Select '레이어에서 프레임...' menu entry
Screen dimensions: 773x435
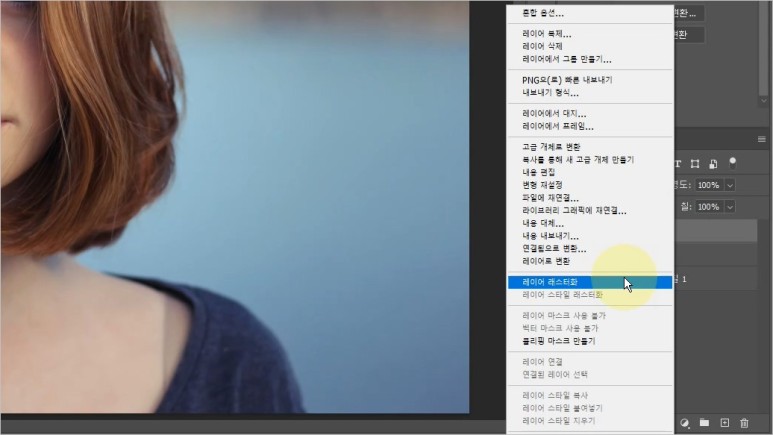click(x=558, y=126)
